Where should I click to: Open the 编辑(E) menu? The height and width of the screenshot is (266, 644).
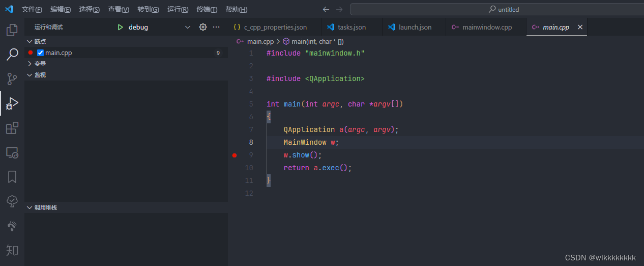[61, 10]
